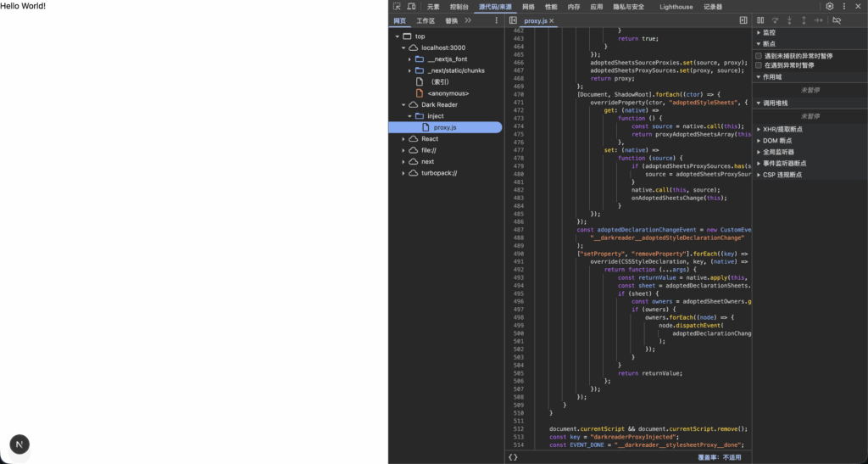This screenshot has width=868, height=464.
Task: Open the Lighthouse tab
Action: (x=676, y=7)
